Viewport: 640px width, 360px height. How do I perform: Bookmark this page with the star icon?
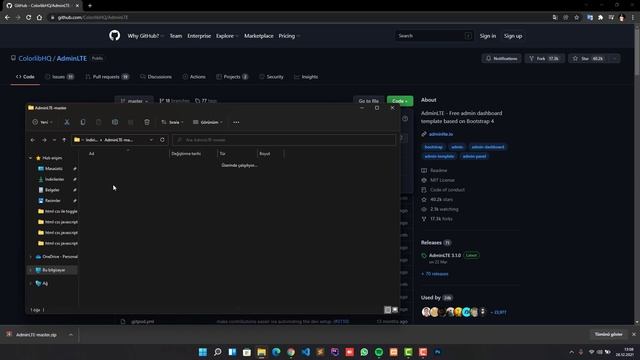tap(576, 18)
